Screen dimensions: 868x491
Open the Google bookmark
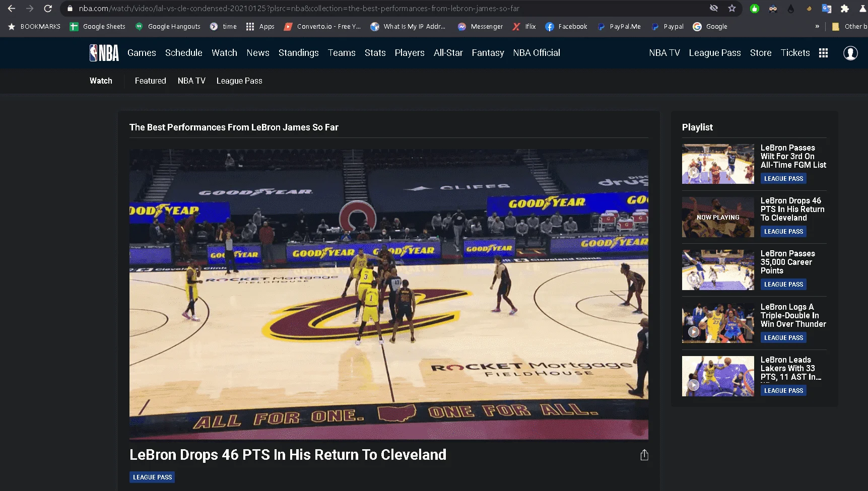[x=710, y=27]
